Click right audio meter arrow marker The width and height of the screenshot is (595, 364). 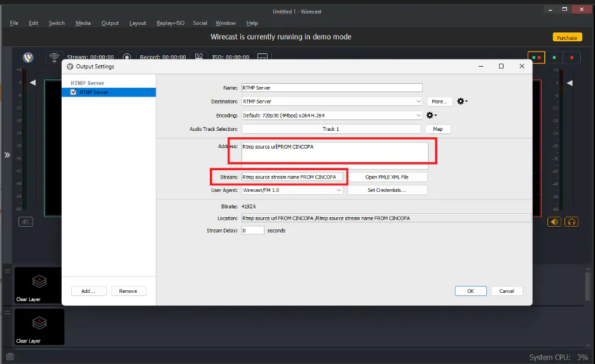coord(570,83)
